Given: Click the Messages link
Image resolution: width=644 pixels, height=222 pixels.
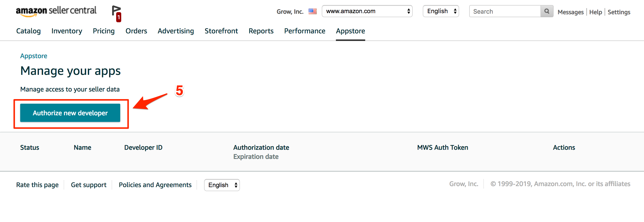Looking at the screenshot, I should pyautogui.click(x=571, y=12).
